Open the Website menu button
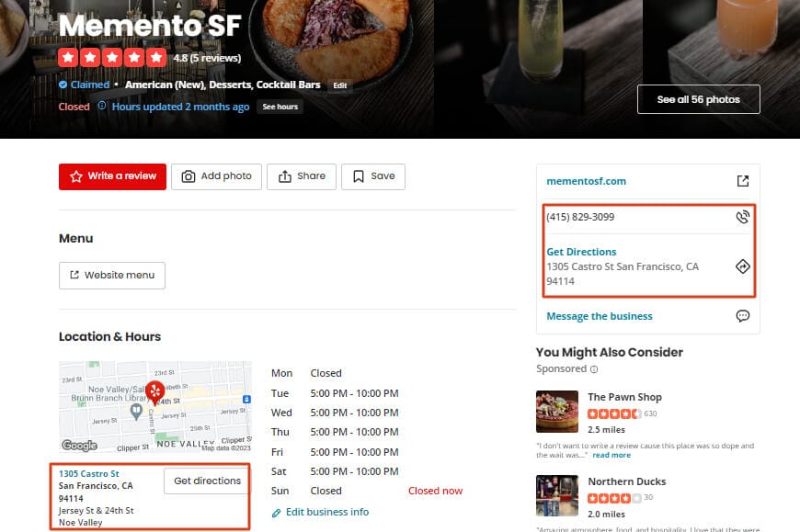The width and height of the screenshot is (800, 532). tap(112, 275)
